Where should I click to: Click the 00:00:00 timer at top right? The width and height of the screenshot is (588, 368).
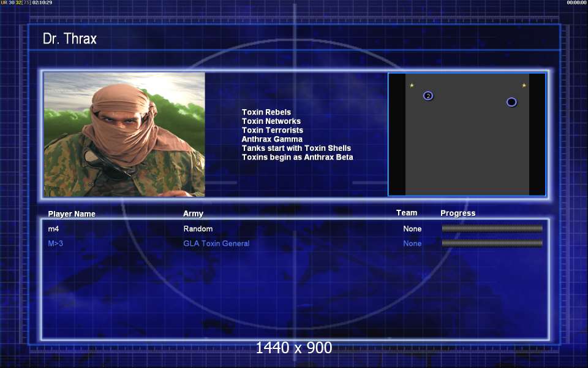coord(576,3)
